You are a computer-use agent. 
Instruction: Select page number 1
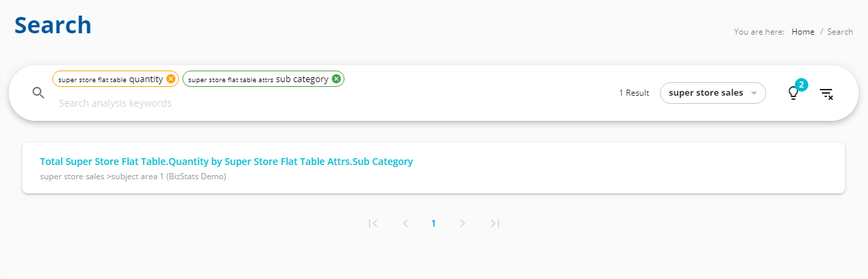433,223
